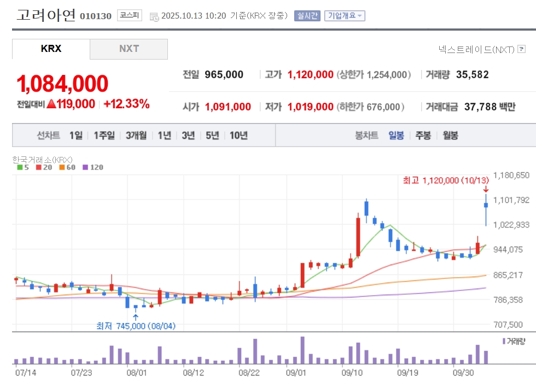Select the 1년 line chart period
Viewport: 536px width, 392px height.
(x=165, y=136)
